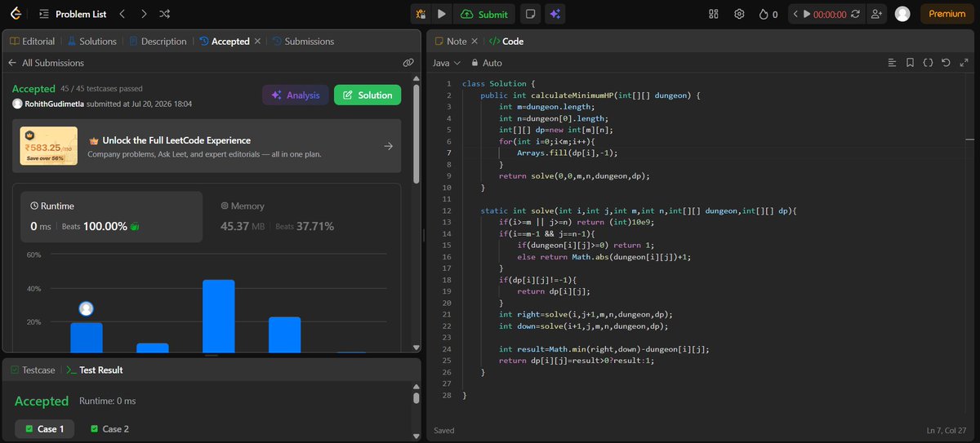Open the Unlock Full LeetCode Experience banner
The height and width of the screenshot is (443, 980).
tap(207, 146)
